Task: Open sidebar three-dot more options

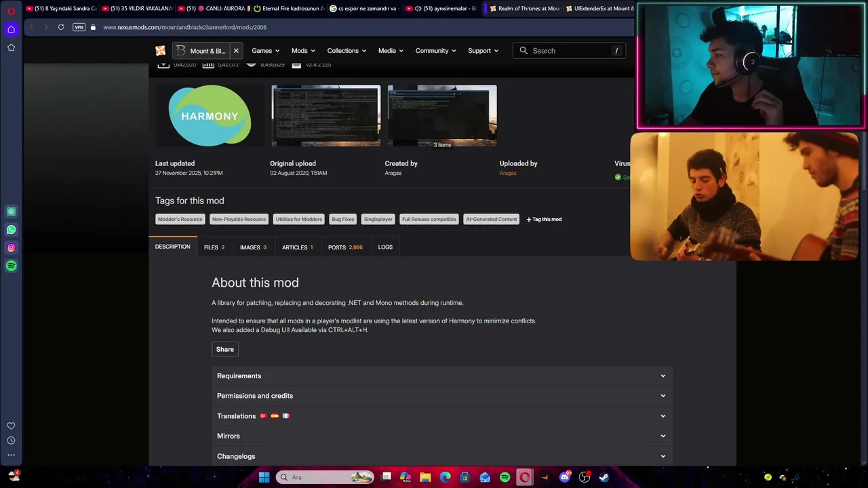Action: (11, 455)
